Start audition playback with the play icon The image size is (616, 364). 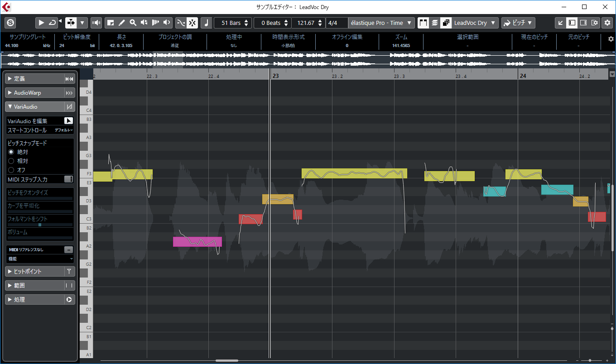[41, 23]
